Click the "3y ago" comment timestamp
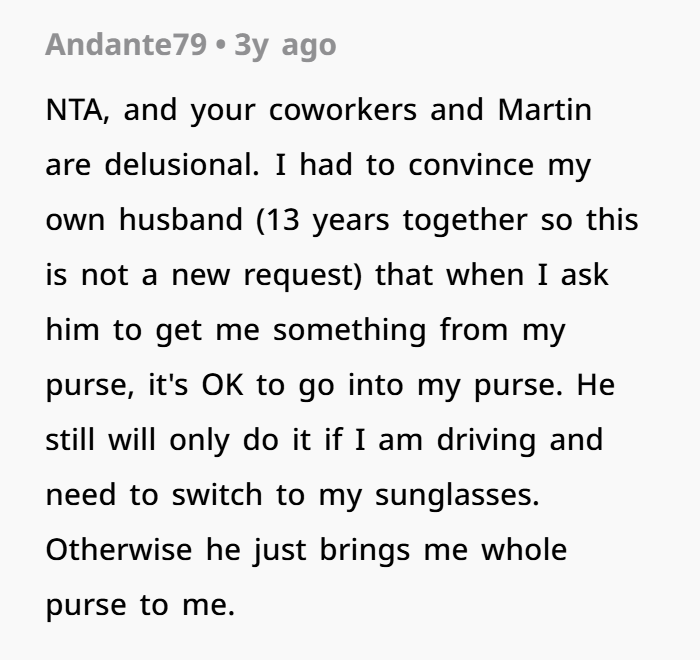The height and width of the screenshot is (660, 700). click(x=285, y=45)
